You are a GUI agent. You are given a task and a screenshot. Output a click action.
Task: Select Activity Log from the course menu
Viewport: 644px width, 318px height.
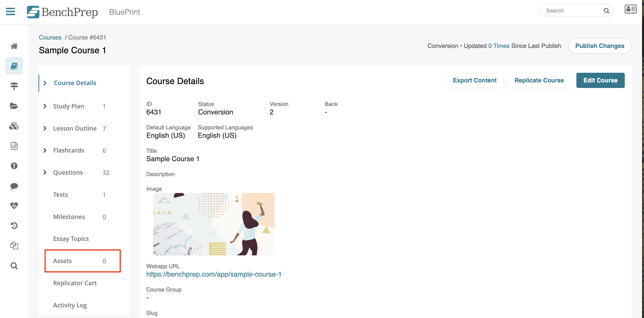coord(70,305)
